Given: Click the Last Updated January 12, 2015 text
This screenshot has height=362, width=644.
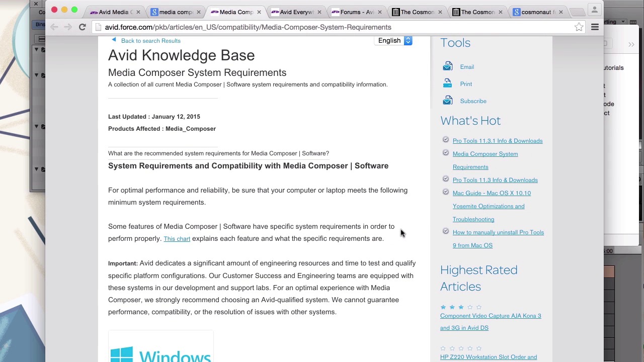Looking at the screenshot, I should [154, 117].
